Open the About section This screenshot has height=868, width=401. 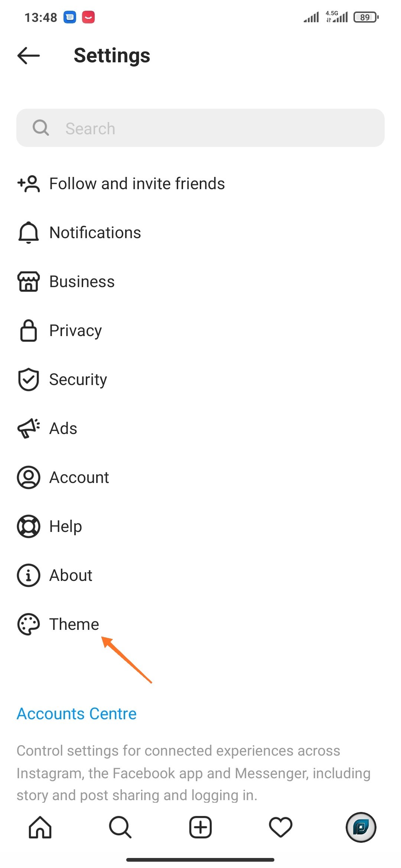(x=71, y=575)
